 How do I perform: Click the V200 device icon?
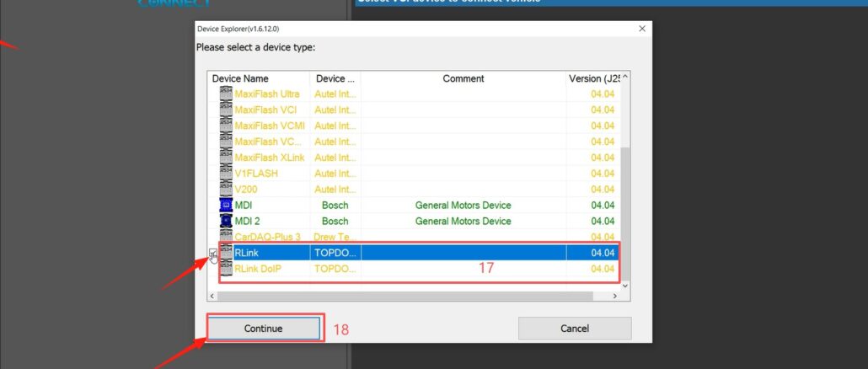point(226,189)
